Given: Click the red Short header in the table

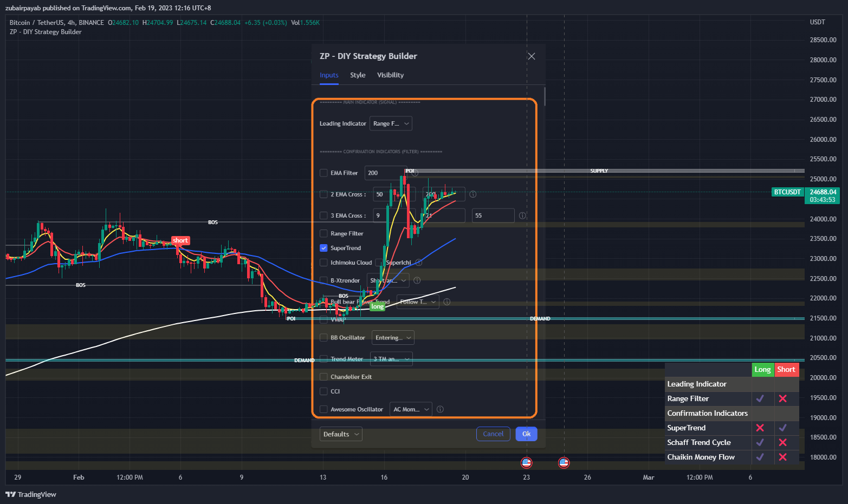Looking at the screenshot, I should tap(786, 370).
